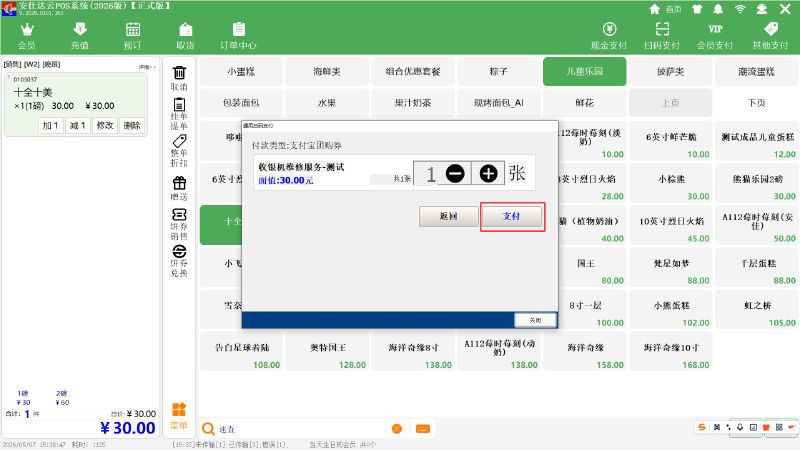This screenshot has height=450, width=800.
Task: Add product 梵星如梦 priced 88.00
Action: tap(670, 267)
